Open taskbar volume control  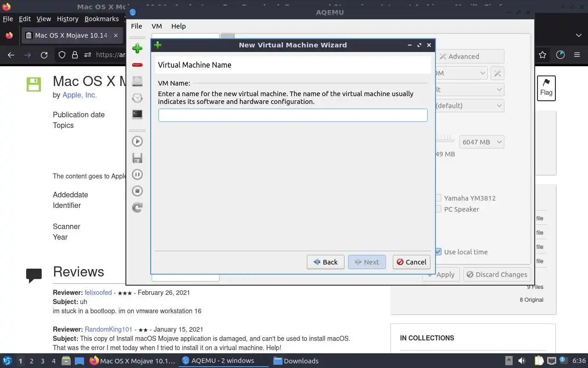click(522, 361)
